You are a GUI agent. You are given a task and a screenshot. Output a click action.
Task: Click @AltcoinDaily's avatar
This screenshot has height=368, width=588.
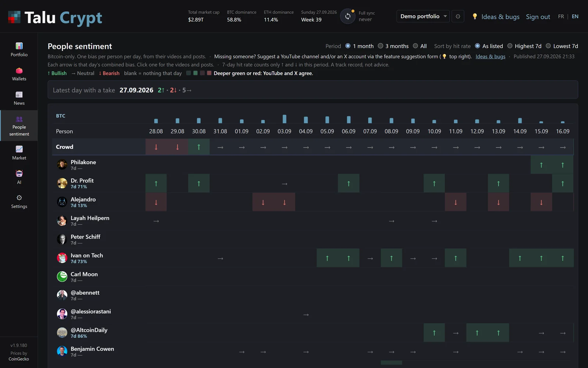[62, 333]
